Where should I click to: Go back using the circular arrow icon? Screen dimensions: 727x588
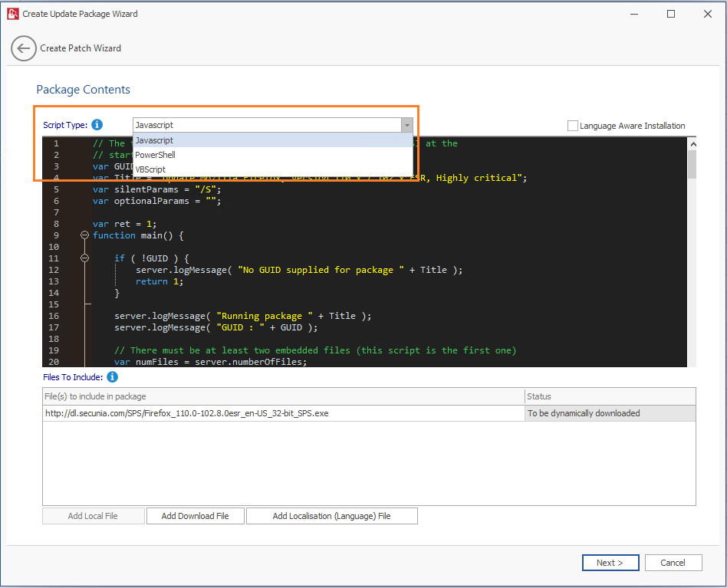tap(24, 48)
